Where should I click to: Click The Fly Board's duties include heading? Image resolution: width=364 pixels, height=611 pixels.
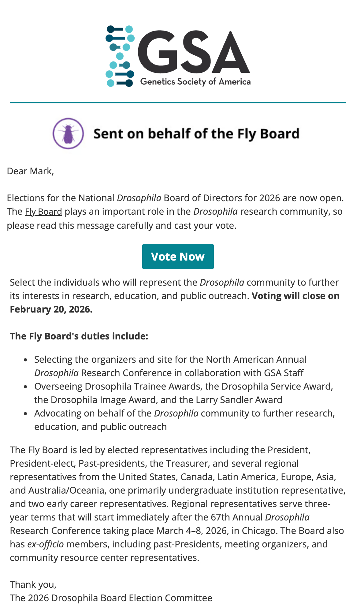(79, 336)
